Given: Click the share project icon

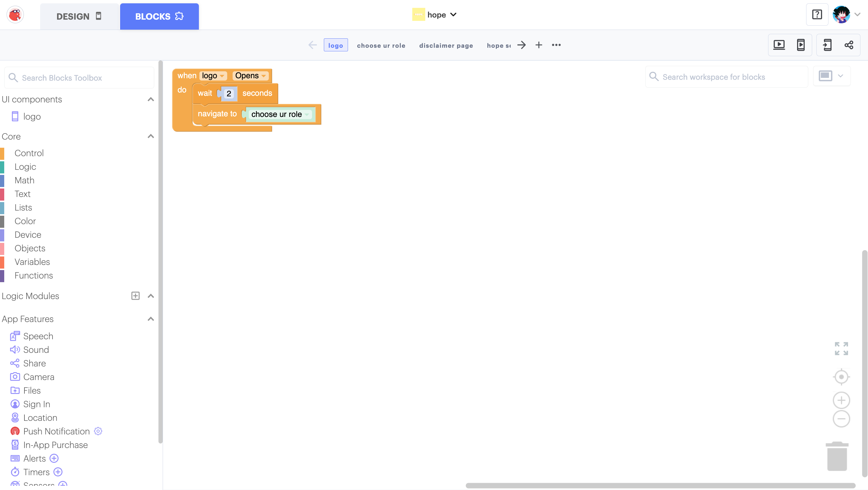Looking at the screenshot, I should [849, 45].
